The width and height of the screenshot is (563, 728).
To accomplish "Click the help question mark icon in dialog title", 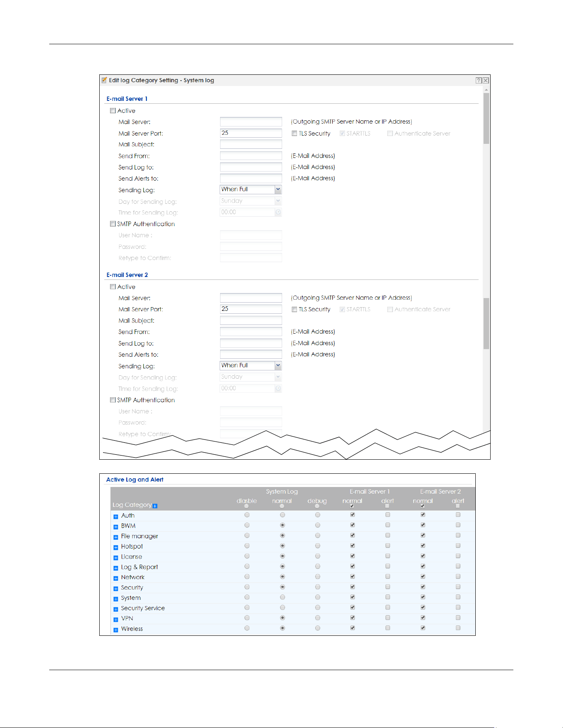I will [x=478, y=81].
